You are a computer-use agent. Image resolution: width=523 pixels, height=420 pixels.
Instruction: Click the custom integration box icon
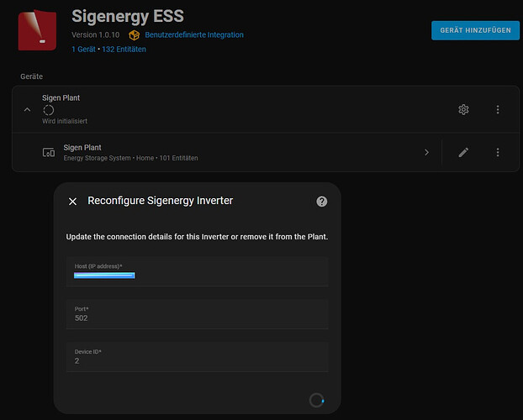(x=134, y=35)
